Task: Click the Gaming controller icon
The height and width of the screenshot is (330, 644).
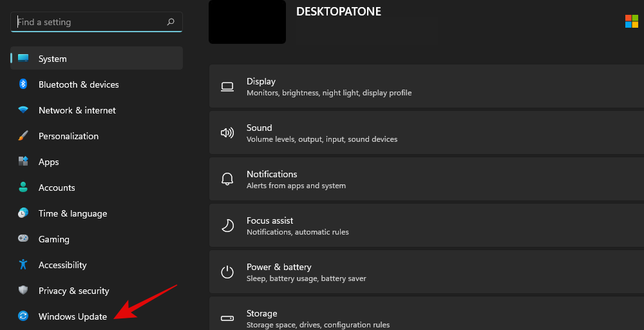Action: [23, 239]
